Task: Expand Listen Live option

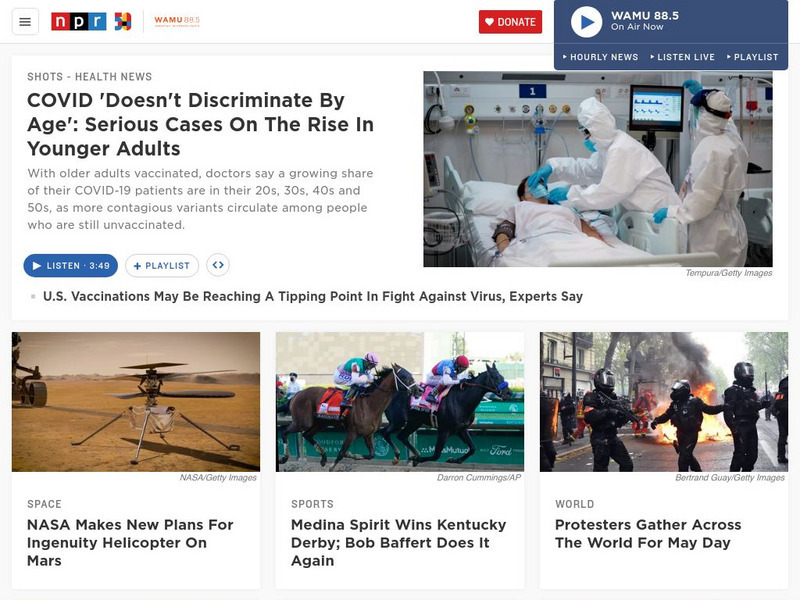Action: coord(683,57)
